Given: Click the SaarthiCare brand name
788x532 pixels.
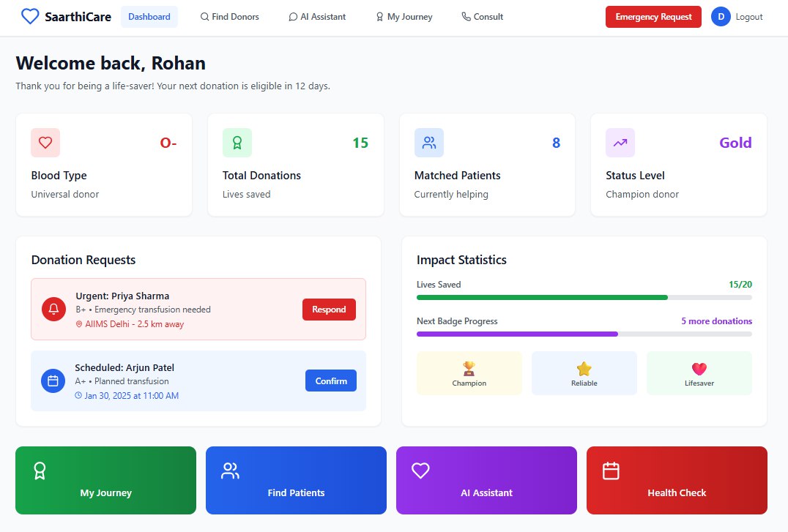Looking at the screenshot, I should 78,17.
